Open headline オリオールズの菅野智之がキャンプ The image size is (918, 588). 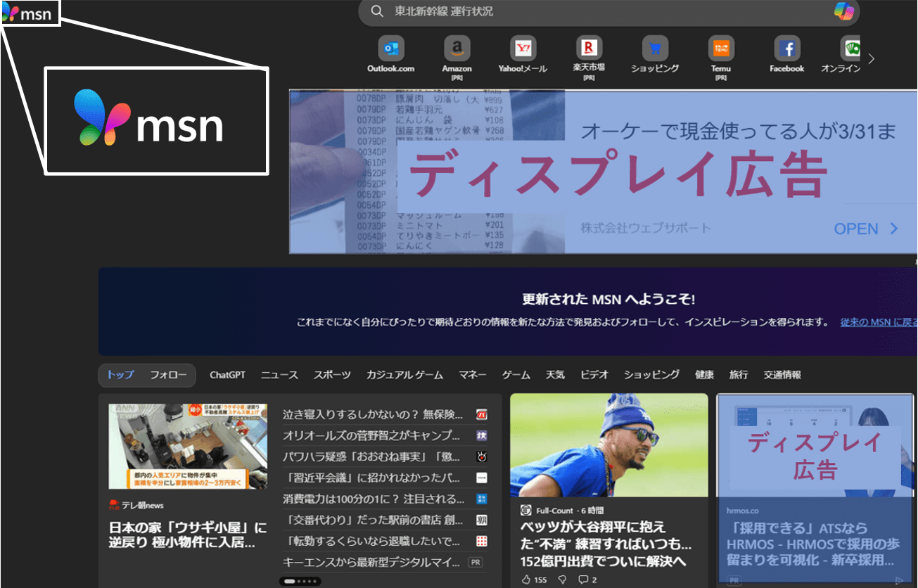point(373,435)
